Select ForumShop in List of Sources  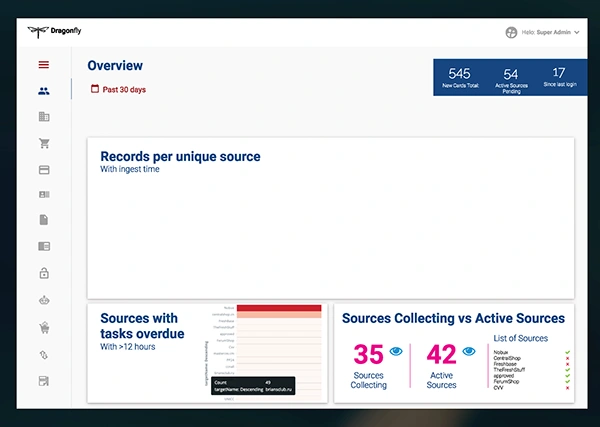[x=506, y=381]
